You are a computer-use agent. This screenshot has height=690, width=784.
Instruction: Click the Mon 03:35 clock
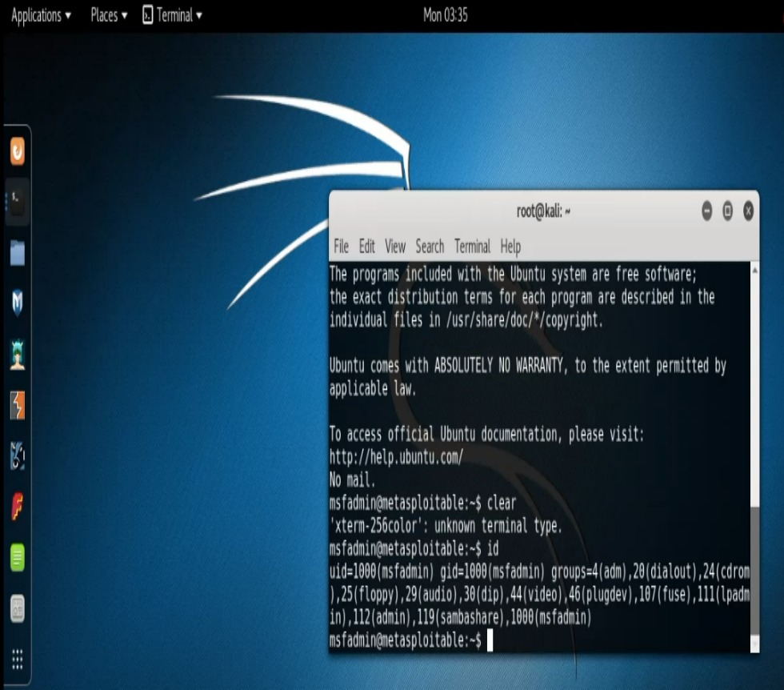[x=446, y=15]
